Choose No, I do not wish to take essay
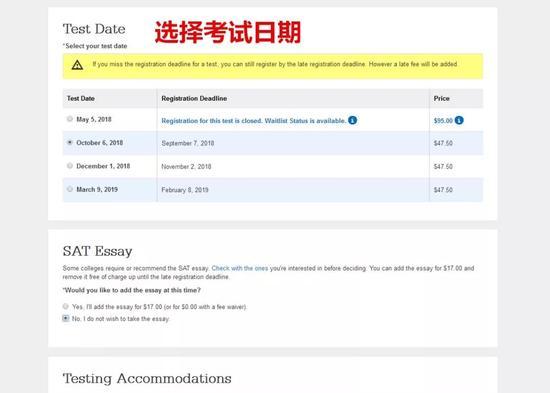The height and width of the screenshot is (393, 550). [x=66, y=318]
